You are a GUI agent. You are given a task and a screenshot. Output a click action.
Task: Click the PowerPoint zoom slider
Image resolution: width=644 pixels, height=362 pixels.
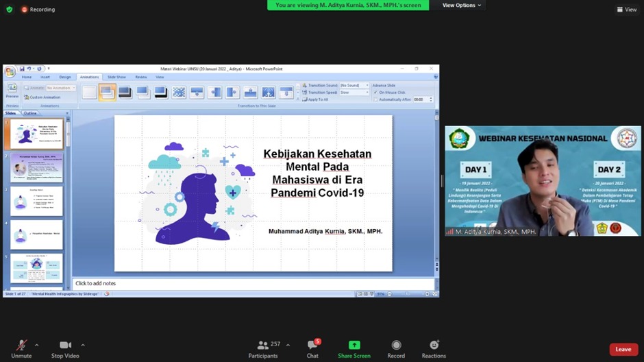408,294
